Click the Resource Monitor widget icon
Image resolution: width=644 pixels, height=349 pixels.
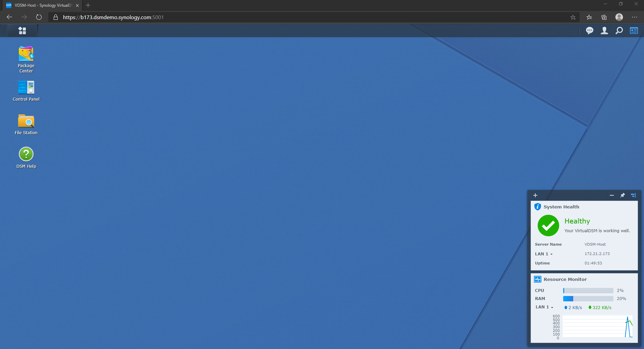538,279
